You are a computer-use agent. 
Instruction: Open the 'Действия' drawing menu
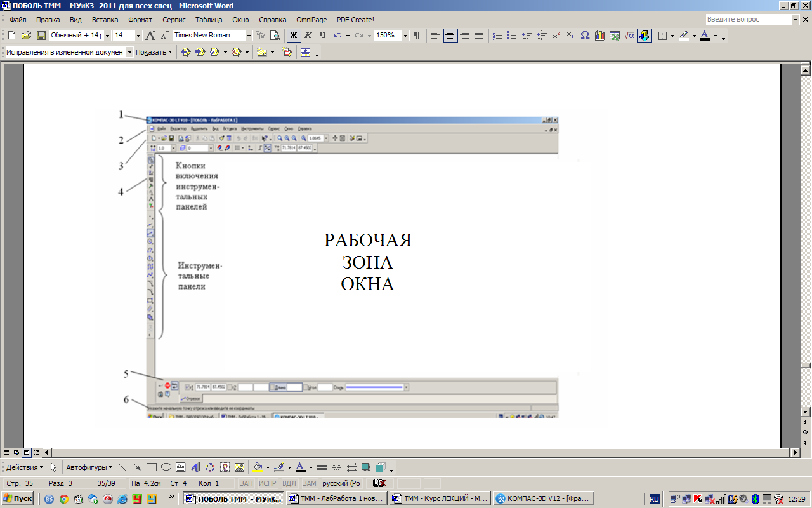tap(25, 467)
